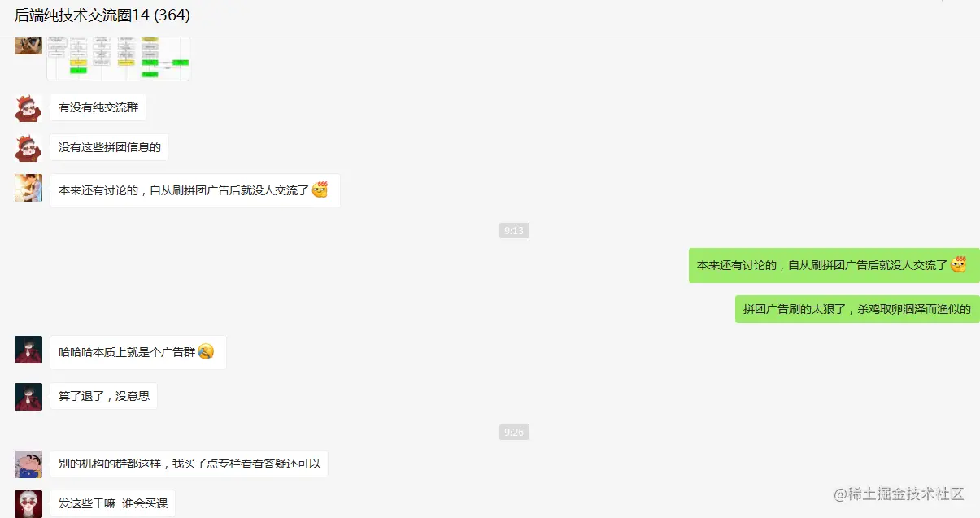Click avatar beside 发这些干嘛 谁会买课
The width and height of the screenshot is (980, 518).
[28, 504]
